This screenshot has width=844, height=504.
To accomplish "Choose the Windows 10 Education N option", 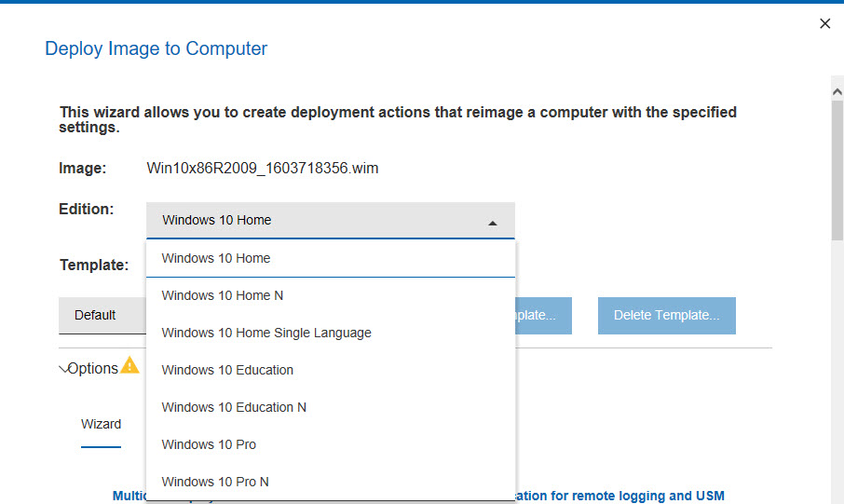I will (x=234, y=407).
